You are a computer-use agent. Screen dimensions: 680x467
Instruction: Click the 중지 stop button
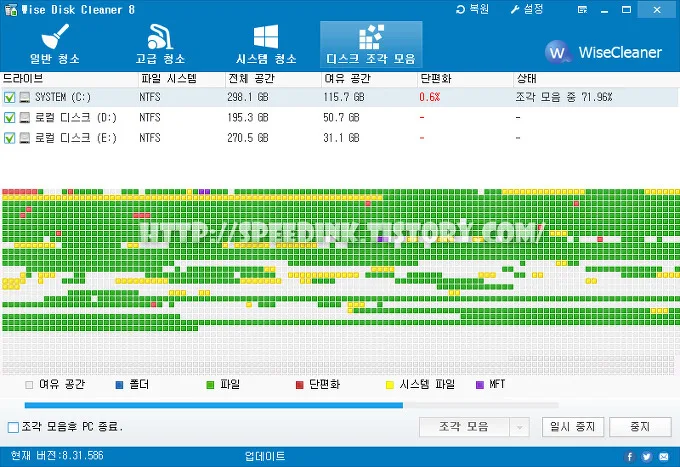[x=640, y=427]
